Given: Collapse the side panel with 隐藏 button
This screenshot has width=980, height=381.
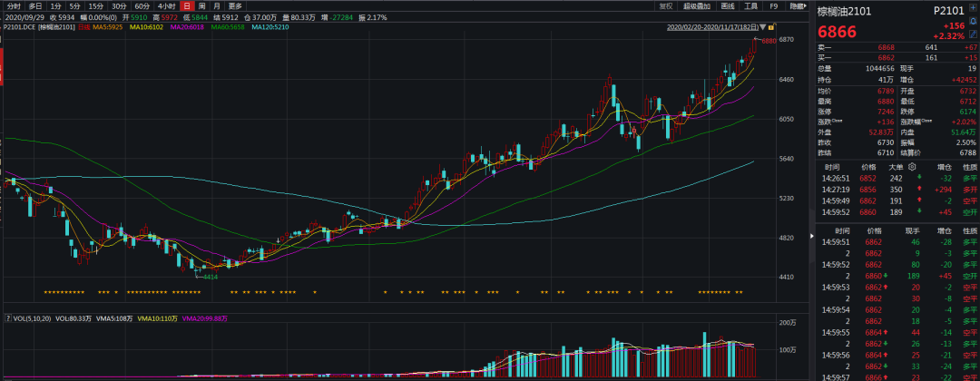Looking at the screenshot, I should point(797,6).
